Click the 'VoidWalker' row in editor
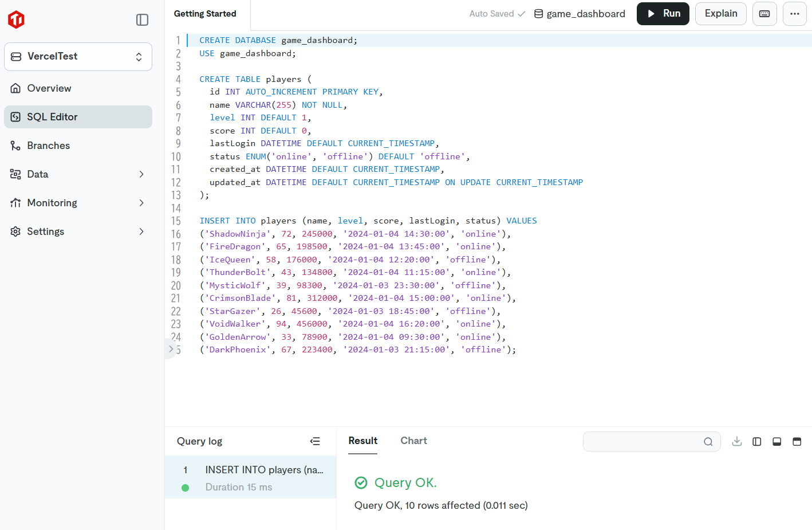812x530 pixels. pos(352,324)
